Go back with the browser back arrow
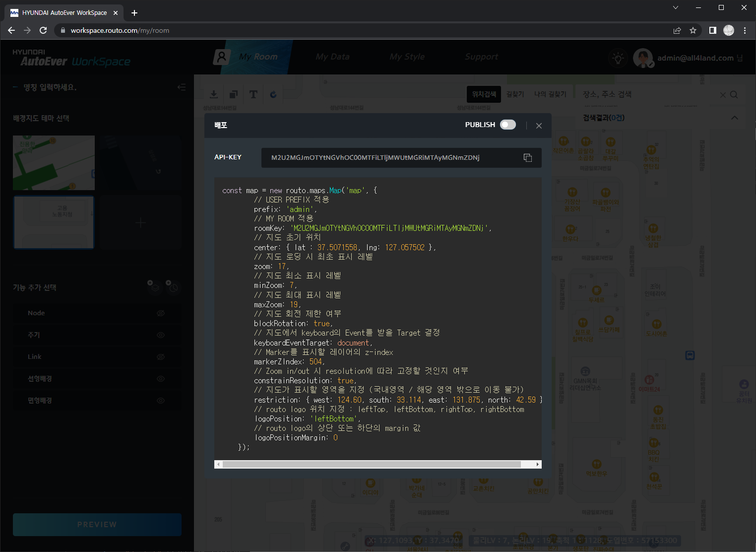The width and height of the screenshot is (756, 552). (x=11, y=30)
